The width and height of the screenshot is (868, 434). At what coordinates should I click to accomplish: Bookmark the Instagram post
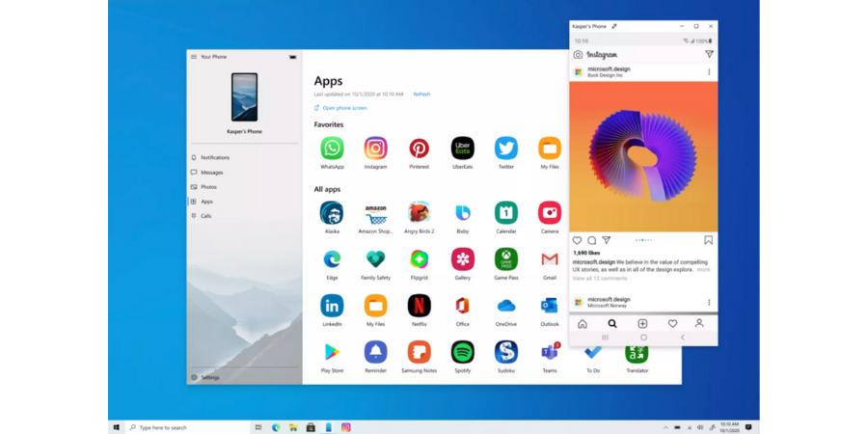click(x=708, y=240)
